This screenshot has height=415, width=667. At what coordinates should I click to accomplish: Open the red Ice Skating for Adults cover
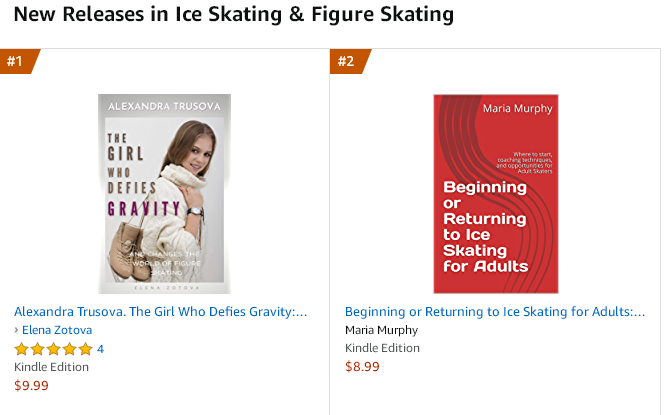click(495, 193)
